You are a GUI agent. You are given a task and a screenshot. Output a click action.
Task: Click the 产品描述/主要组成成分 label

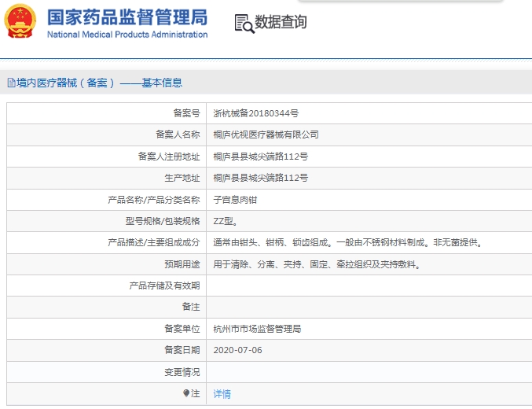154,242
